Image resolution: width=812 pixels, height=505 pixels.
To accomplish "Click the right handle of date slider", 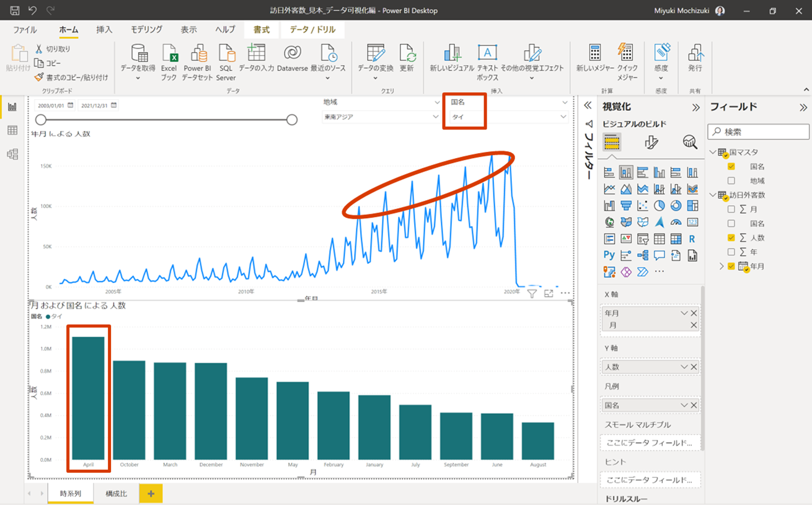I will coord(292,120).
